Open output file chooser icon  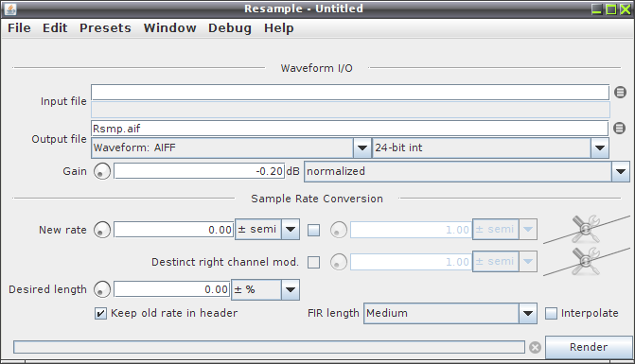(x=619, y=129)
